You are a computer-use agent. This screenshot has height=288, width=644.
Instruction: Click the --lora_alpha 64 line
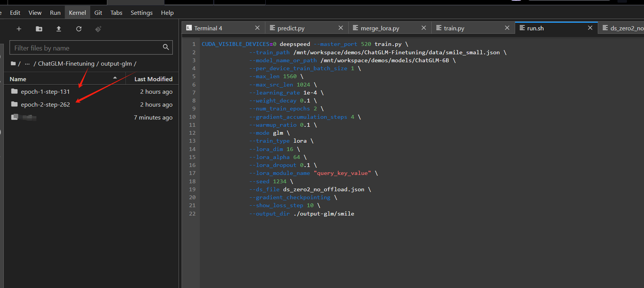pos(278,157)
